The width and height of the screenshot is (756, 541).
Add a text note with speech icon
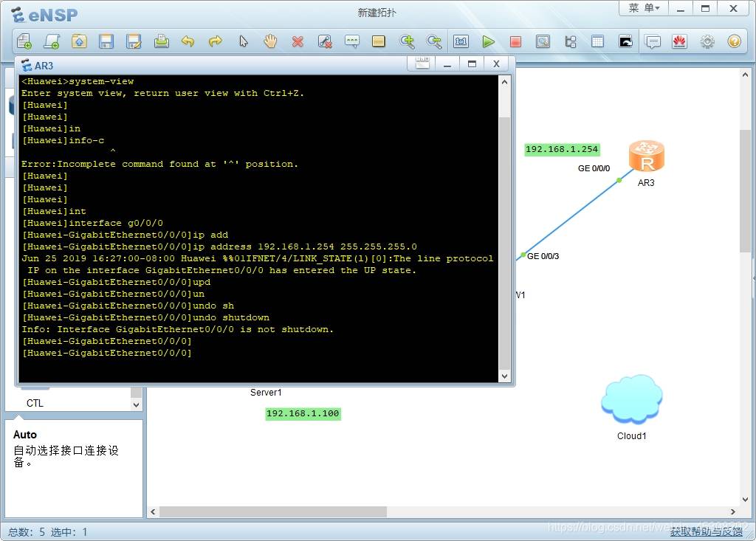352,41
